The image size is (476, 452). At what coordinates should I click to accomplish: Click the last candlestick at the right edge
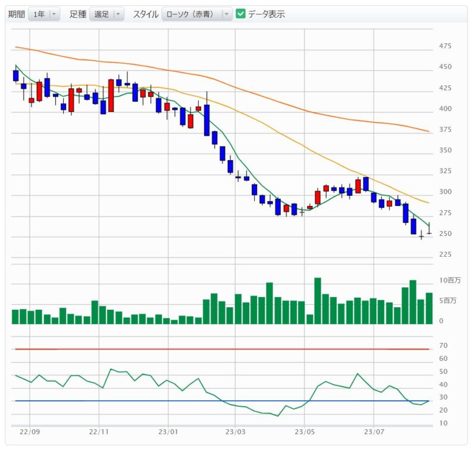point(429,229)
